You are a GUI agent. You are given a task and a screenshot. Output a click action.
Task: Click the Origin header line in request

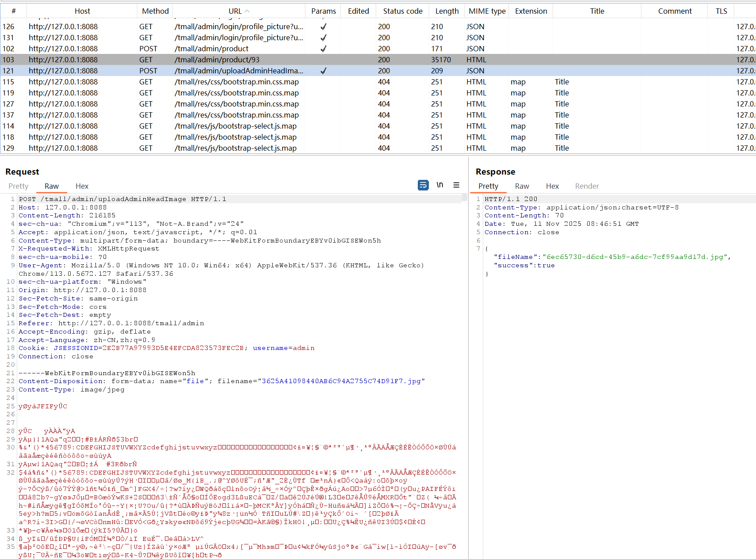tap(82, 290)
